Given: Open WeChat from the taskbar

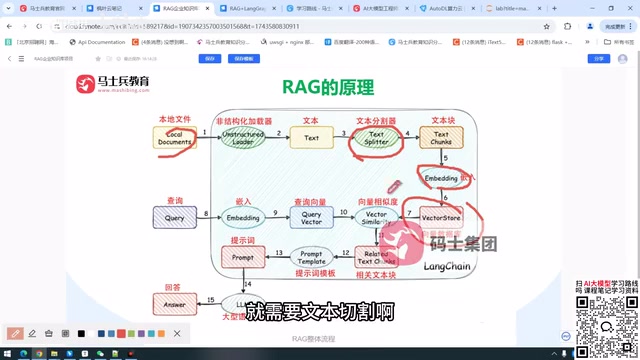Looking at the screenshot, I should (x=100, y=353).
